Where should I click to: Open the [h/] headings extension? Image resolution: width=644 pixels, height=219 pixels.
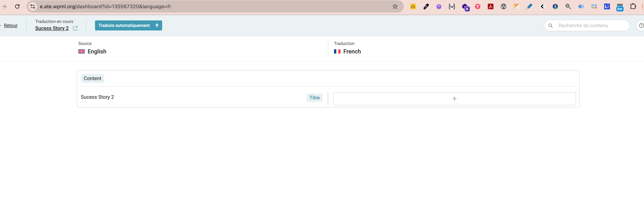pos(452,6)
